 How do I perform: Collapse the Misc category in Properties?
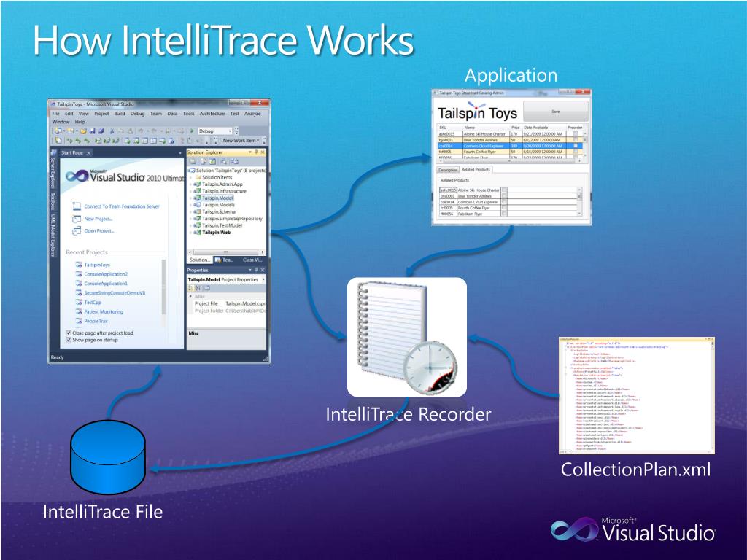(x=190, y=296)
